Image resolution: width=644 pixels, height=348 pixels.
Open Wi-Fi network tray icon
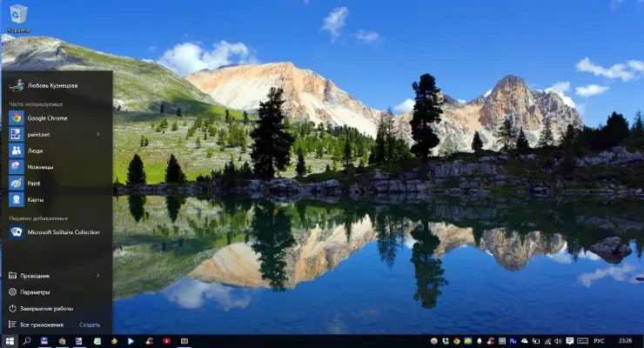[547, 341]
